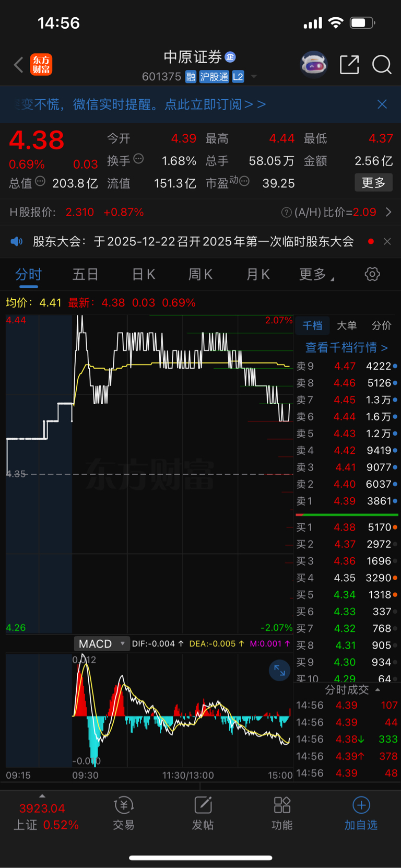The image size is (401, 868).
Task: Collapse the 分时成交 panel header
Action: [x=352, y=689]
